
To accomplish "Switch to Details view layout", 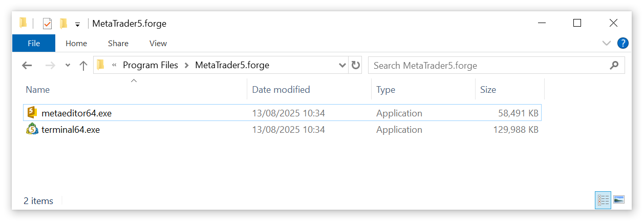I will (603, 200).
